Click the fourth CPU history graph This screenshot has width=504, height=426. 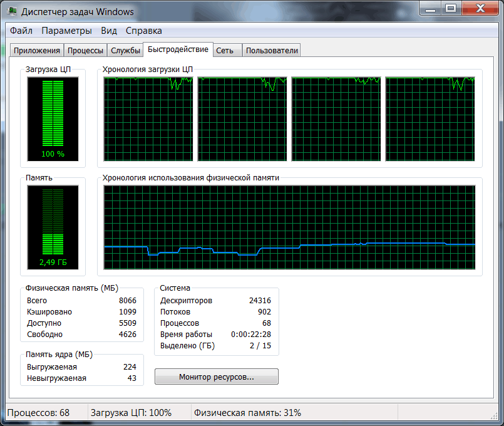[x=430, y=119]
